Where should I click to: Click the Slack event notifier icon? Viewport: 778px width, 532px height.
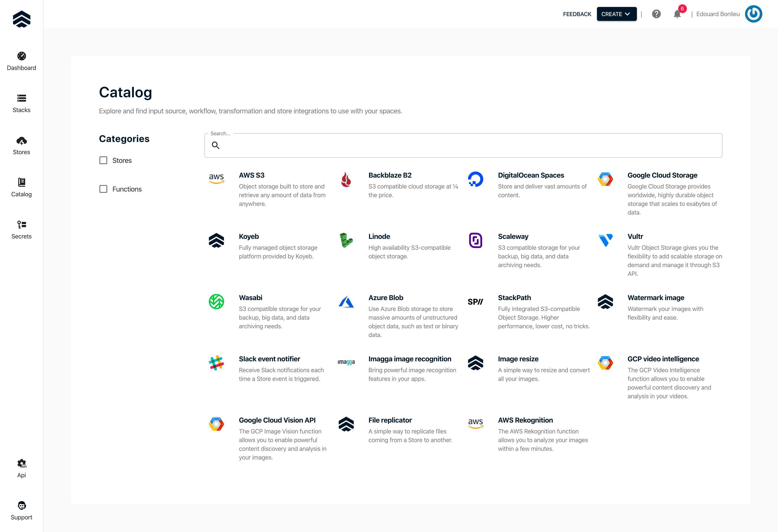(x=216, y=363)
